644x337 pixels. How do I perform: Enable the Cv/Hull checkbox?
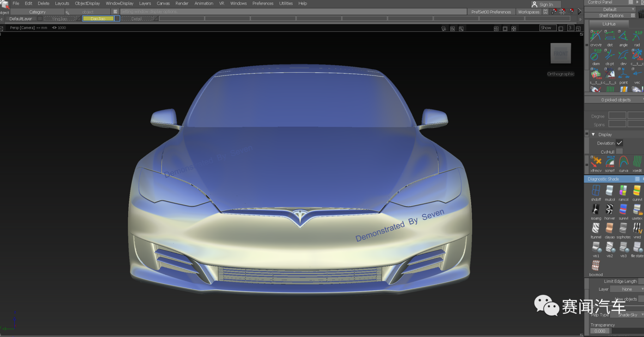pos(619,152)
